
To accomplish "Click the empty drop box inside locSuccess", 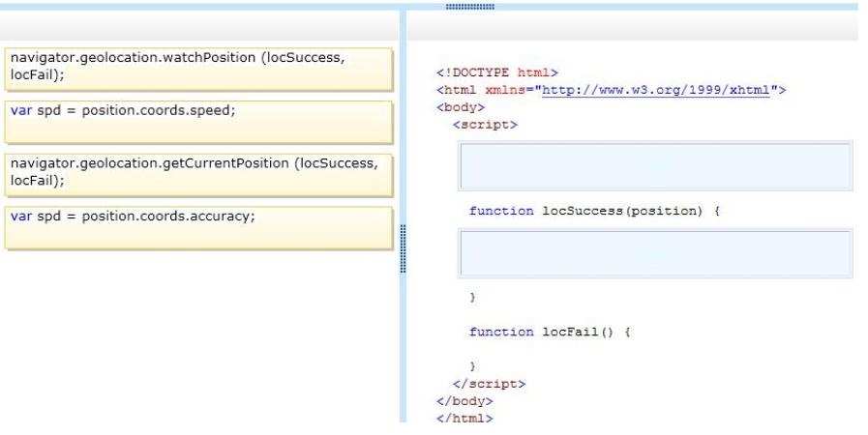I will [x=655, y=253].
